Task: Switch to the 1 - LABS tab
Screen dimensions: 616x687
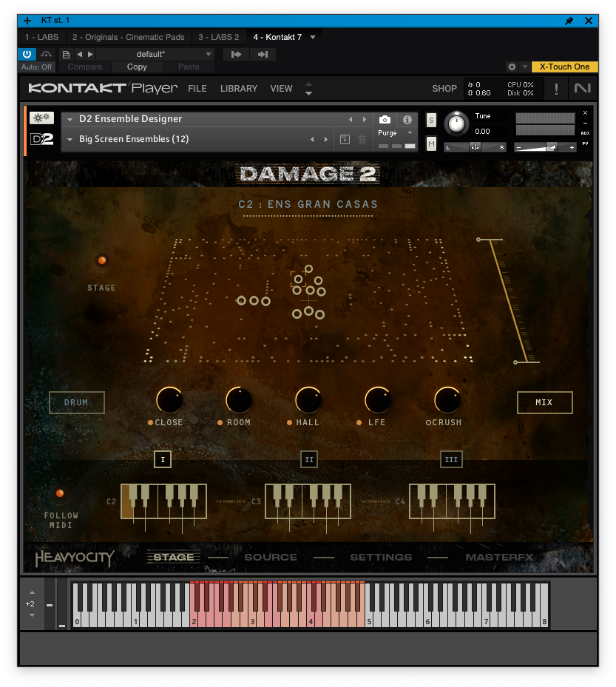Action: coord(41,37)
